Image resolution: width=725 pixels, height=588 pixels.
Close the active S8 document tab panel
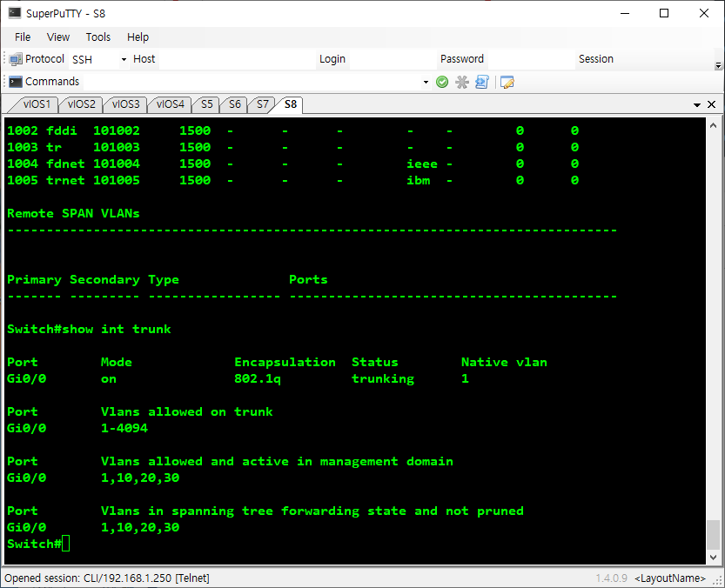[x=712, y=104]
